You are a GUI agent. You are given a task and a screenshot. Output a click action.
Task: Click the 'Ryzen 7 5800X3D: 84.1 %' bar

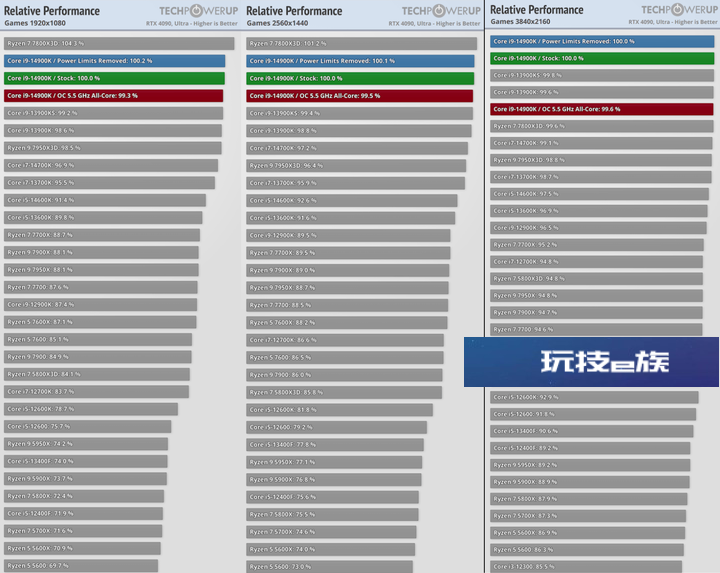click(97, 375)
